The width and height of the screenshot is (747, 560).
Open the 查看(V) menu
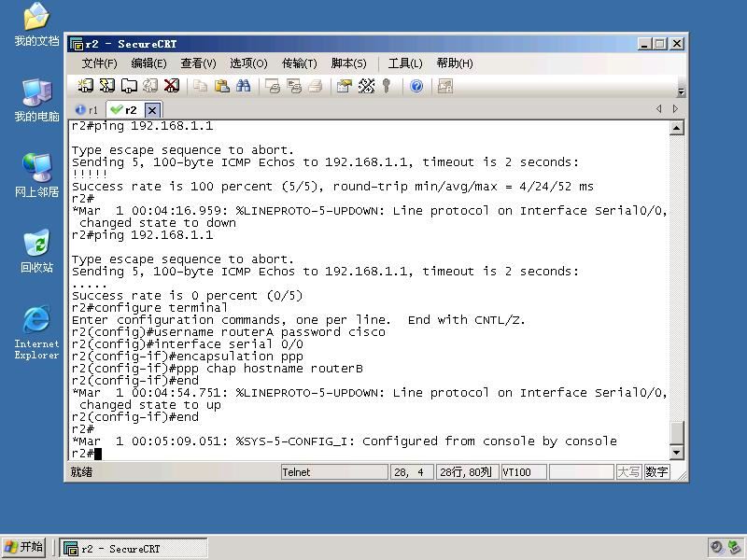coord(198,63)
